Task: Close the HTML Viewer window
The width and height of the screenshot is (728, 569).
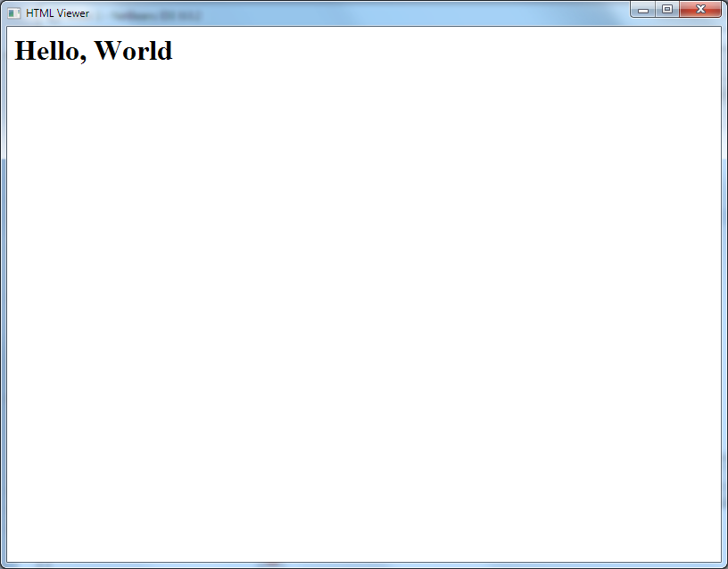Action: click(x=699, y=9)
